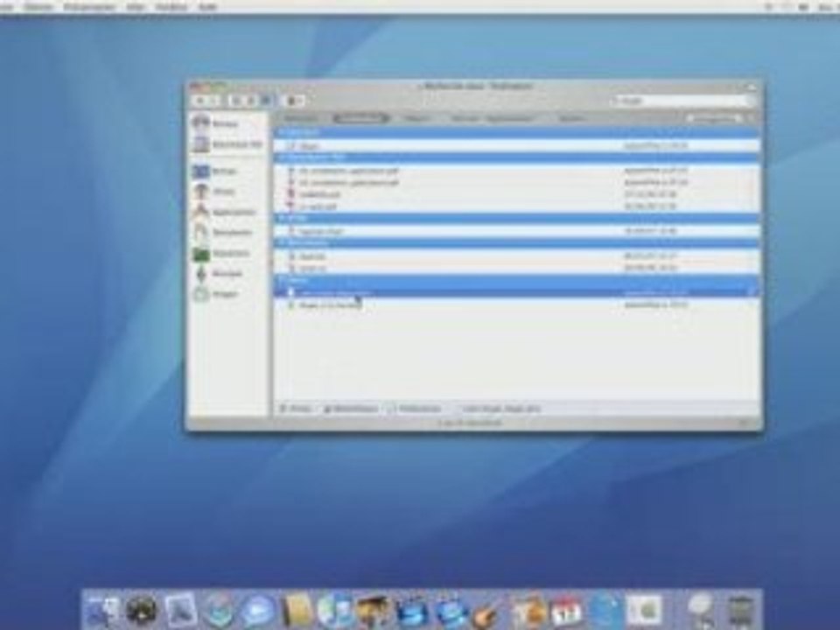Select the highlighted dark search scope tab
Viewport: 840px width, 630px height.
[360, 118]
